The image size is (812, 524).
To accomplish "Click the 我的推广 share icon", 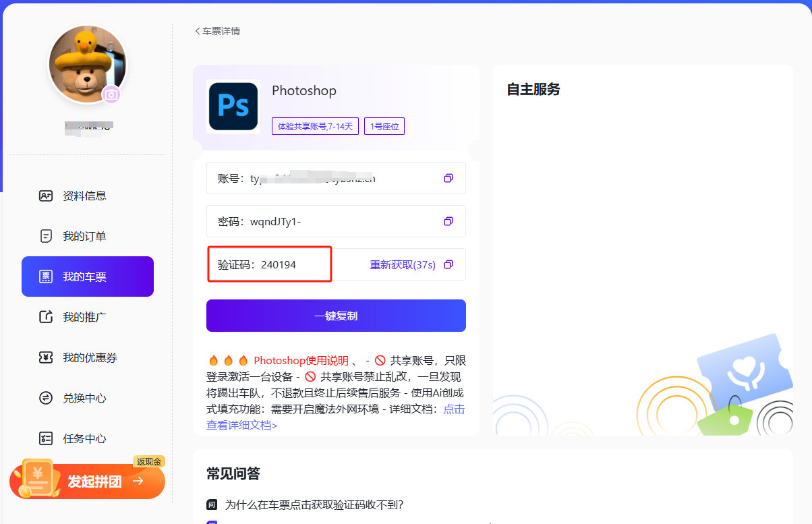I will [x=46, y=317].
